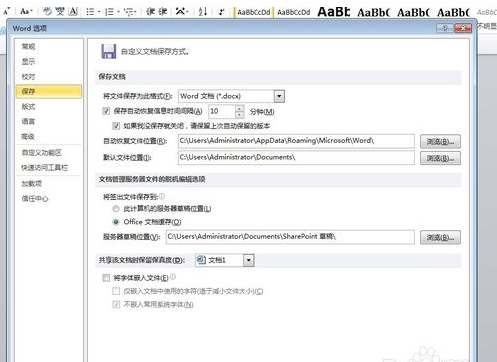Screen dimensions: 497x362
Task: Open the 常规 options category
Action: [x=49, y=46]
